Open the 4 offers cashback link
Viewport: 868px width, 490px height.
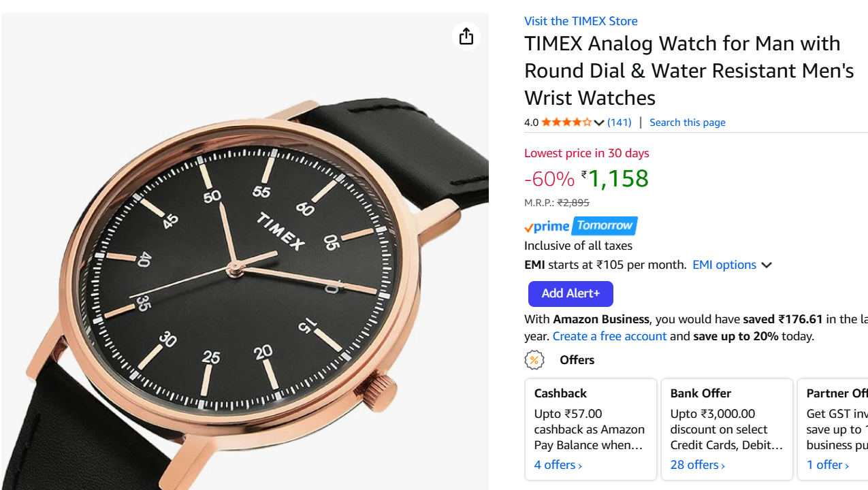click(x=558, y=465)
